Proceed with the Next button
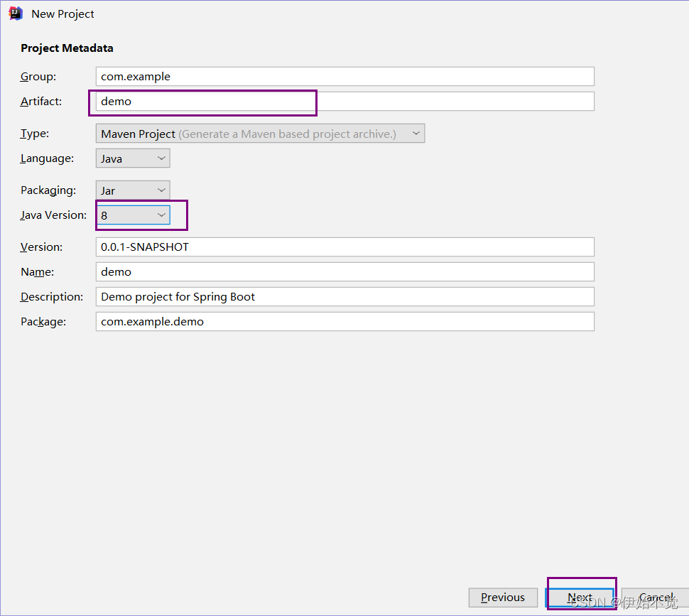Viewport: 689px width, 616px height. click(580, 598)
